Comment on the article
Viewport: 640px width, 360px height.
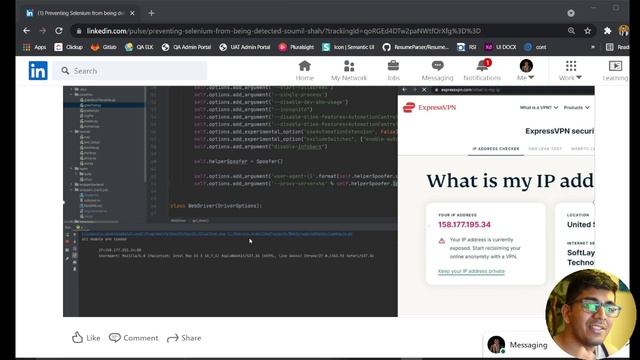coord(133,338)
